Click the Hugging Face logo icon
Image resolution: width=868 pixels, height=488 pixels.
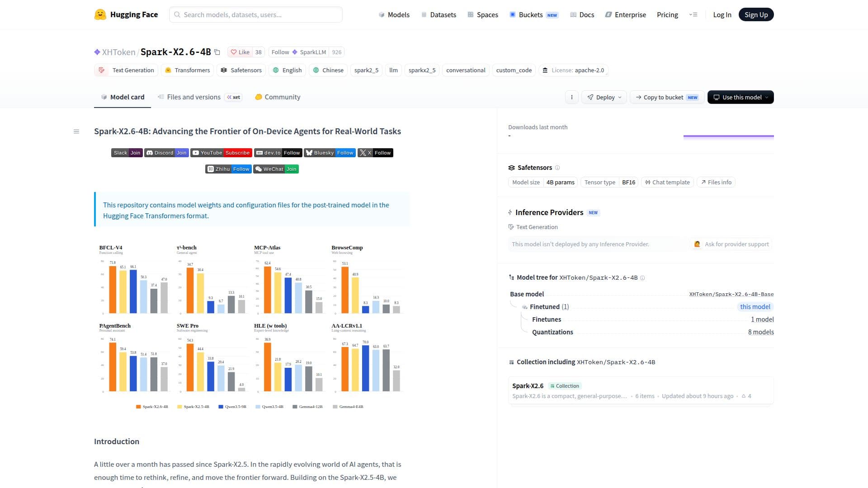(x=100, y=14)
